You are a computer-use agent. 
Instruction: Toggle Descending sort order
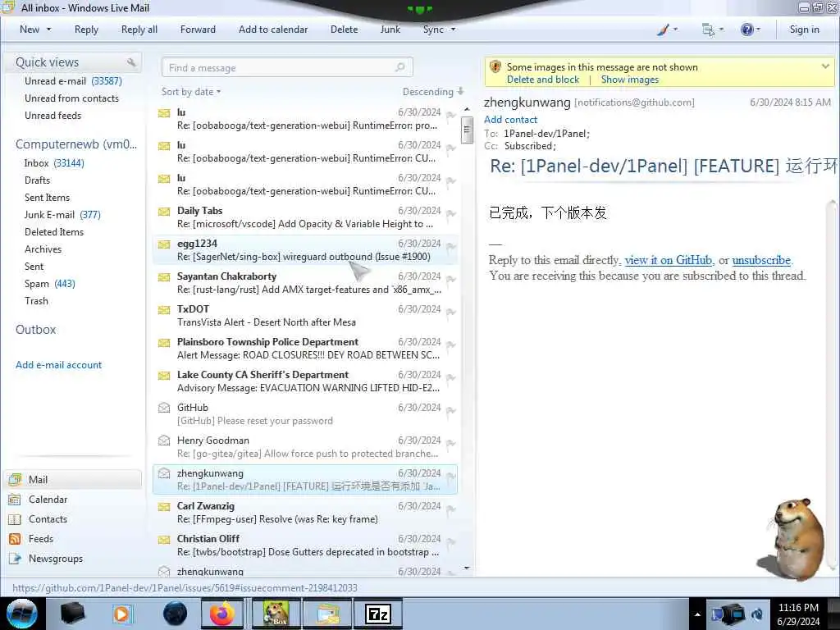433,92
